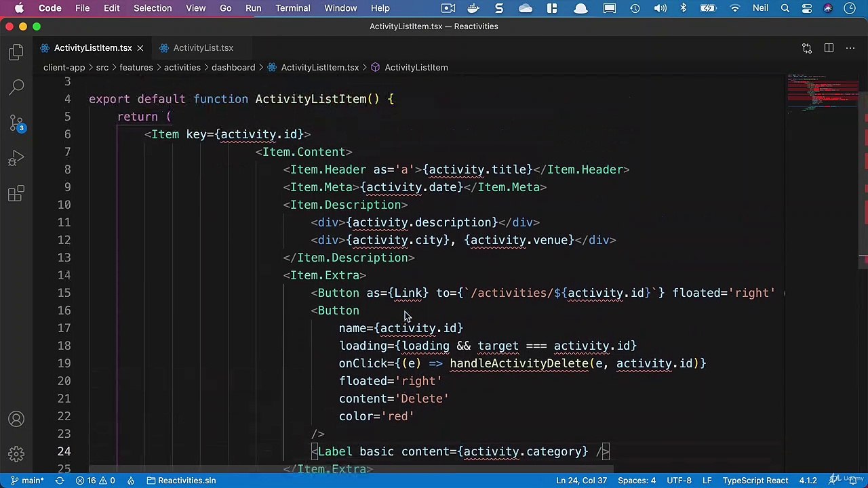
Task: Open the compare changes icon in editor toolbar
Action: (x=807, y=48)
